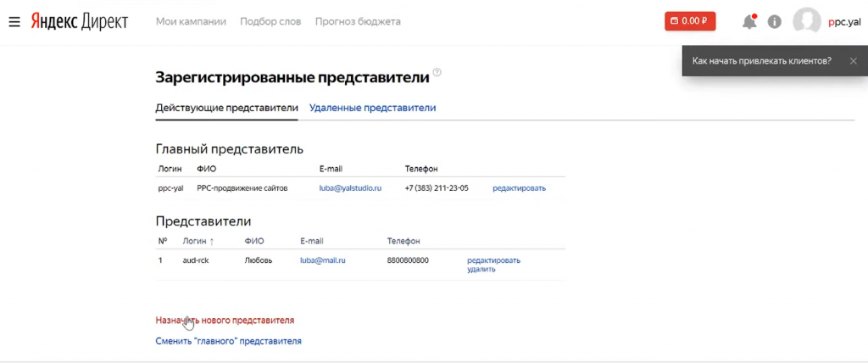Screen dimensions: 868x363
Task: Edit the representative aud-rck
Action: (494, 260)
